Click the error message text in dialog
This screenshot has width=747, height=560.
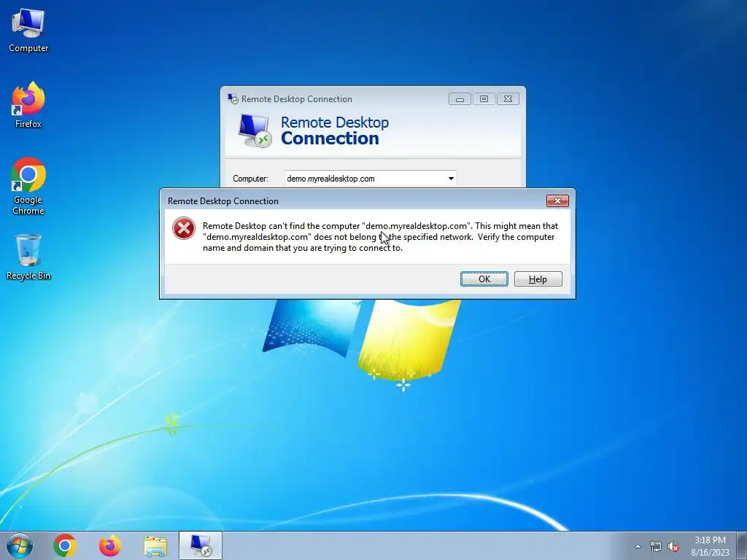[x=380, y=237]
